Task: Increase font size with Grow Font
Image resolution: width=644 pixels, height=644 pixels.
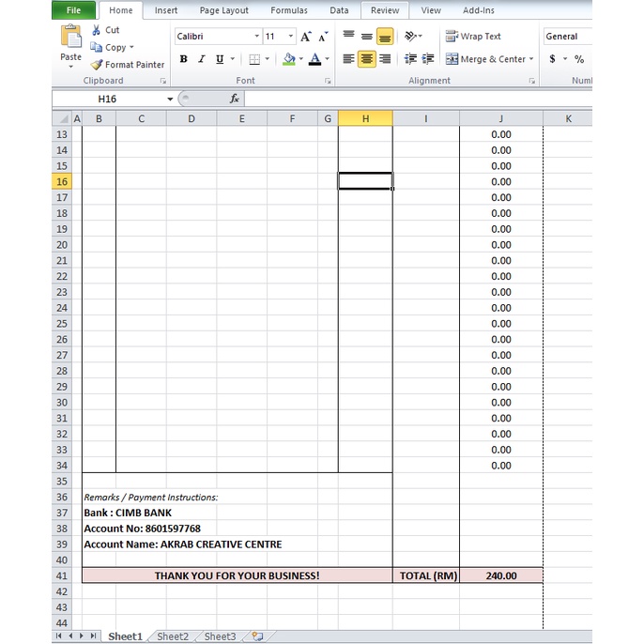Action: coord(306,37)
